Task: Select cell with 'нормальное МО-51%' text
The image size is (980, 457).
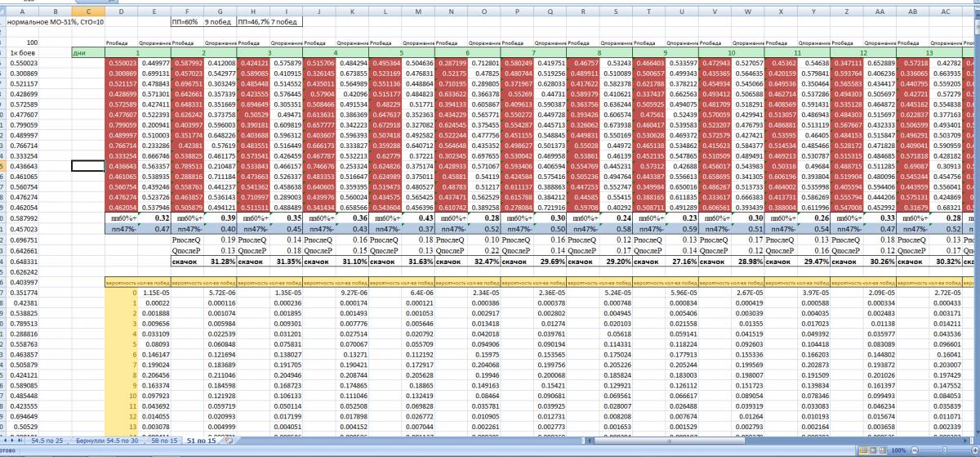Action: tap(49, 23)
